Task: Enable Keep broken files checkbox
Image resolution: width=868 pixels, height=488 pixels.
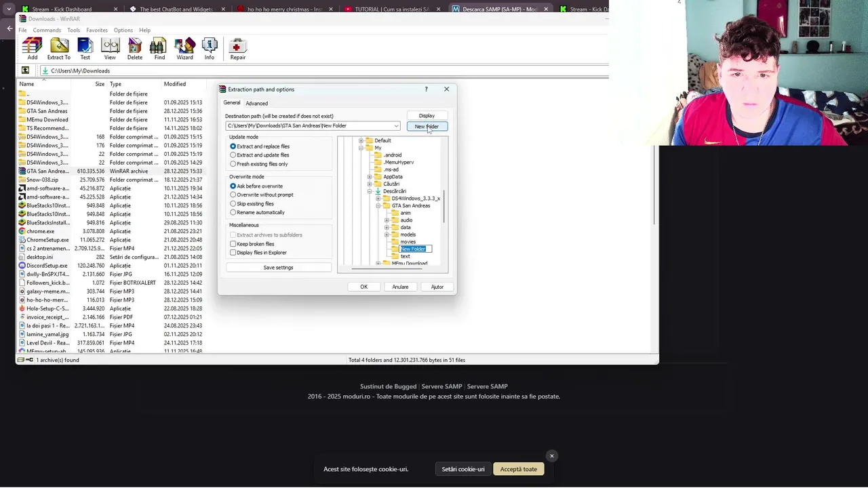Action: (x=233, y=244)
